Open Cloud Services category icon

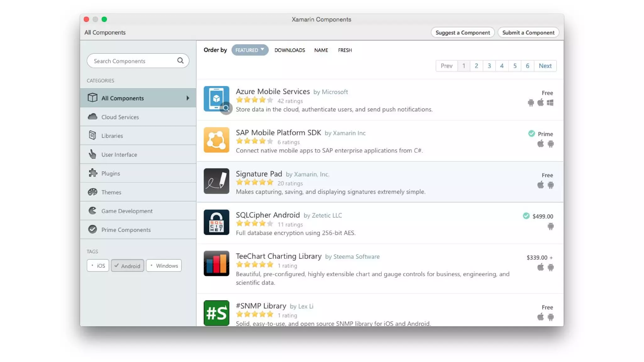92,117
